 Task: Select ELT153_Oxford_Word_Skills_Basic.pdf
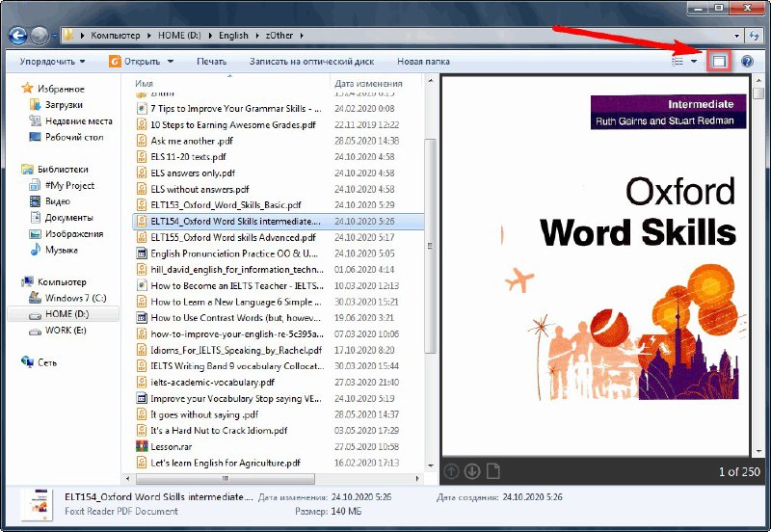pyautogui.click(x=226, y=205)
